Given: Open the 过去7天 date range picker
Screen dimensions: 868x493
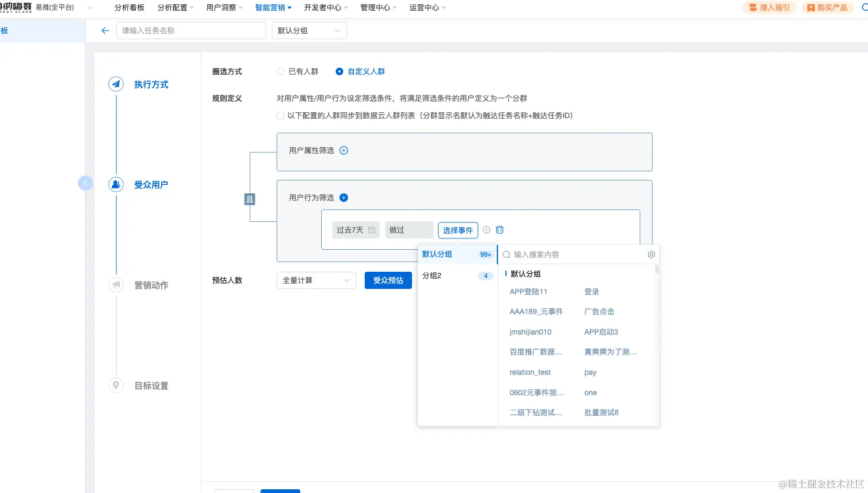Looking at the screenshot, I should [x=356, y=230].
